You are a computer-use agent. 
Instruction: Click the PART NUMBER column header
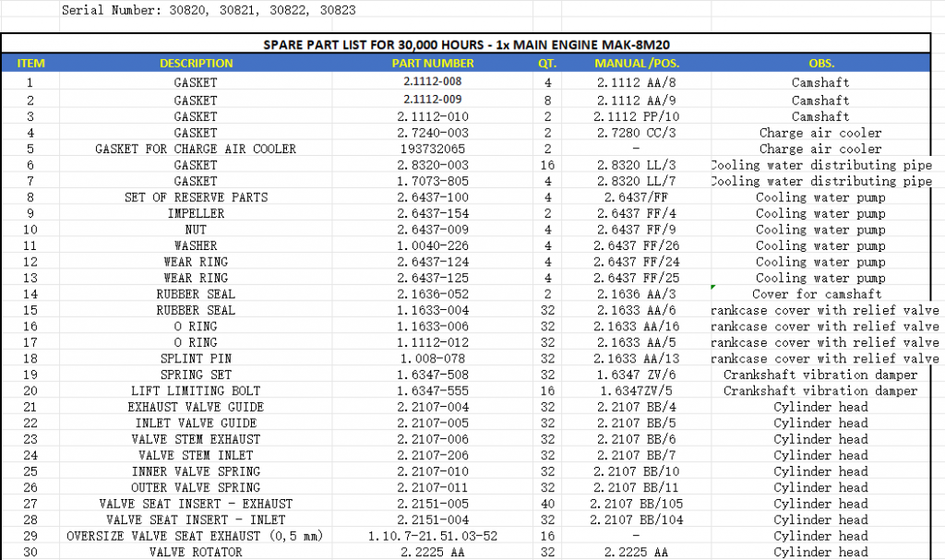pyautogui.click(x=433, y=64)
